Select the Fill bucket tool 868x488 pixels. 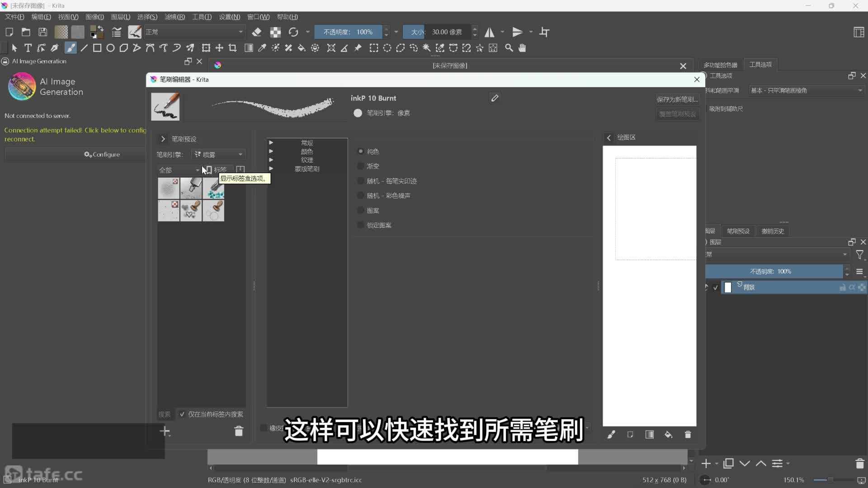click(x=302, y=48)
